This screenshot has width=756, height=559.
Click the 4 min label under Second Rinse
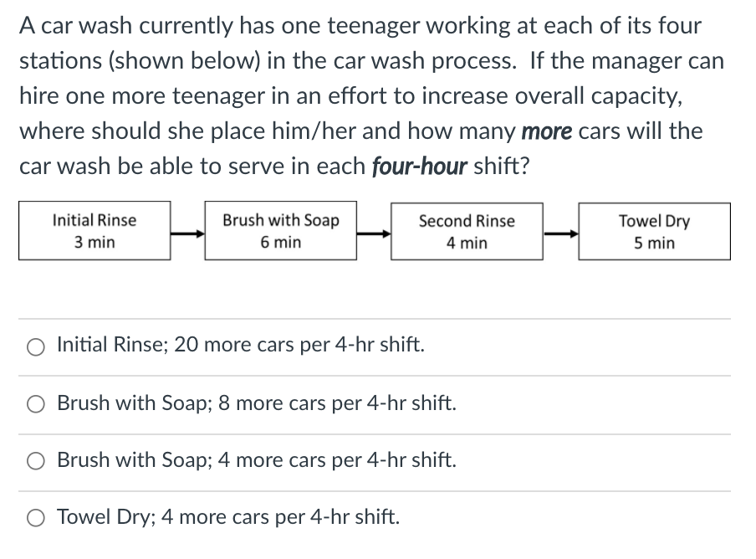click(x=467, y=242)
